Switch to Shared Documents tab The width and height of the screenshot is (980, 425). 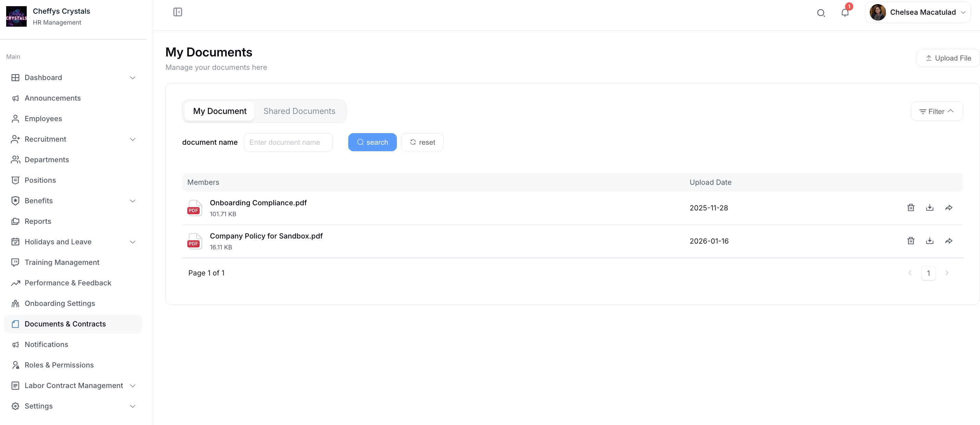pyautogui.click(x=299, y=111)
